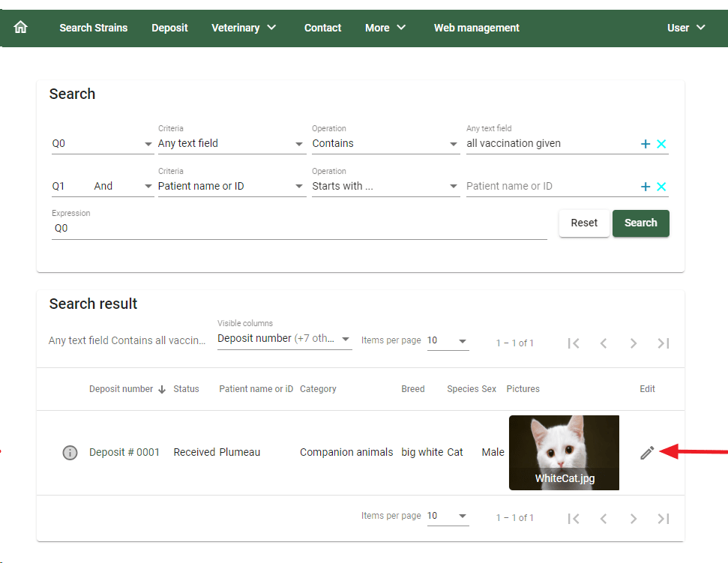Click the big white breed cell
This screenshot has height=563, width=728.
[x=423, y=452]
